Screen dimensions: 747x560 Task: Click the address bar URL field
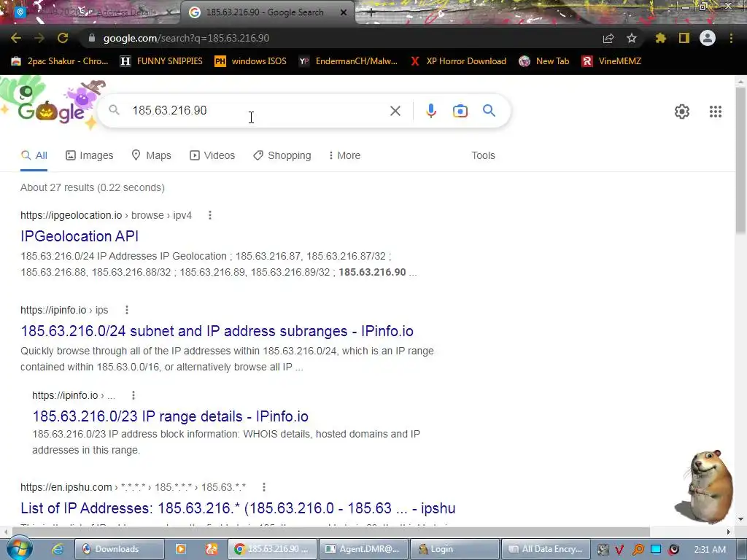(x=333, y=38)
